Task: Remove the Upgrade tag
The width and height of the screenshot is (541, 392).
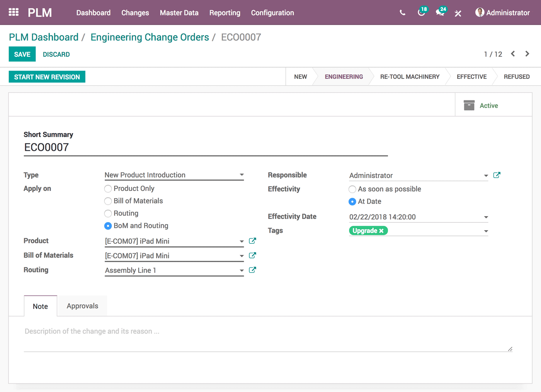Action: click(382, 231)
